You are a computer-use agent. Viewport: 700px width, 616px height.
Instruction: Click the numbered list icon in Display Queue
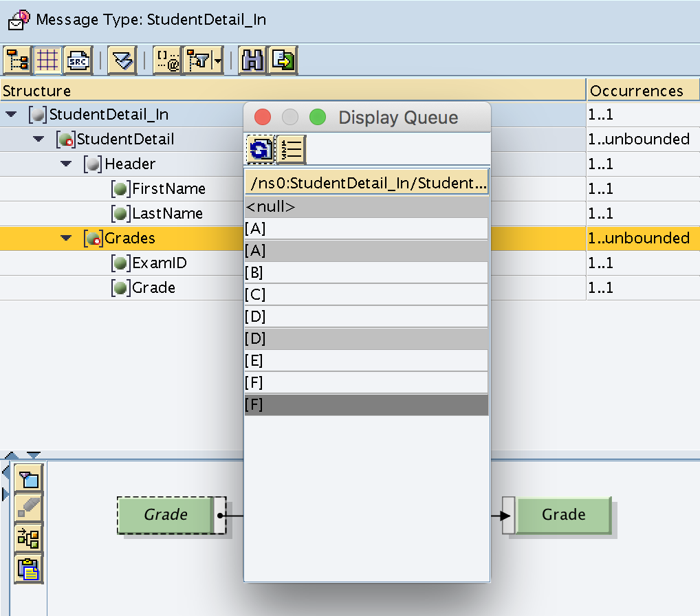click(x=291, y=149)
